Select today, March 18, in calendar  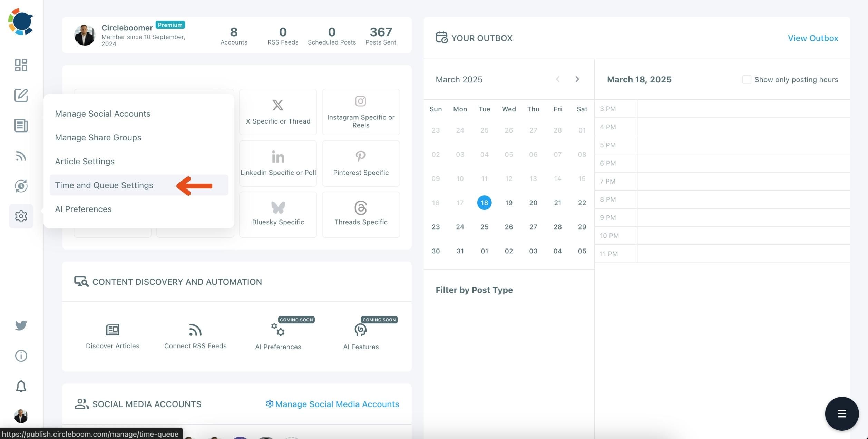484,203
